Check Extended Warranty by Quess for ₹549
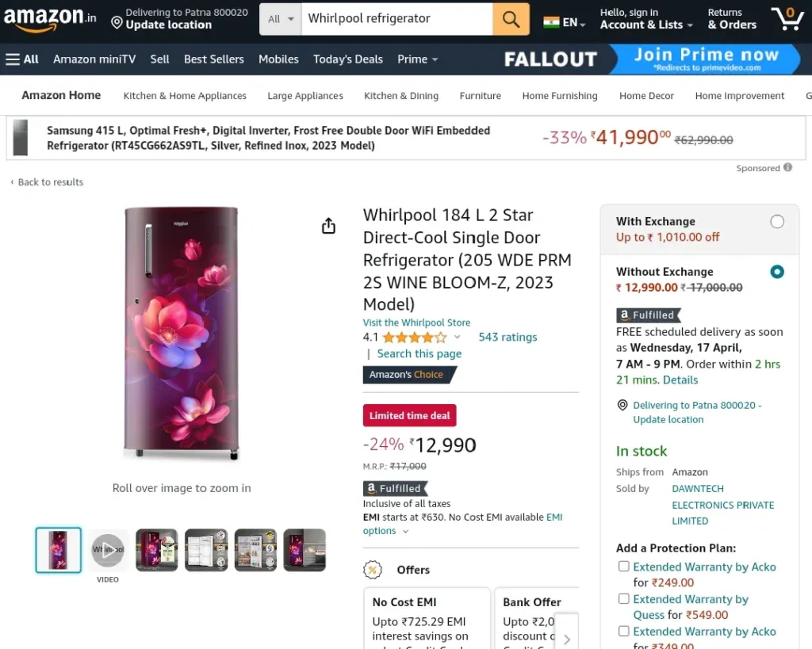Viewport: 812px width, 649px height. 623,599
